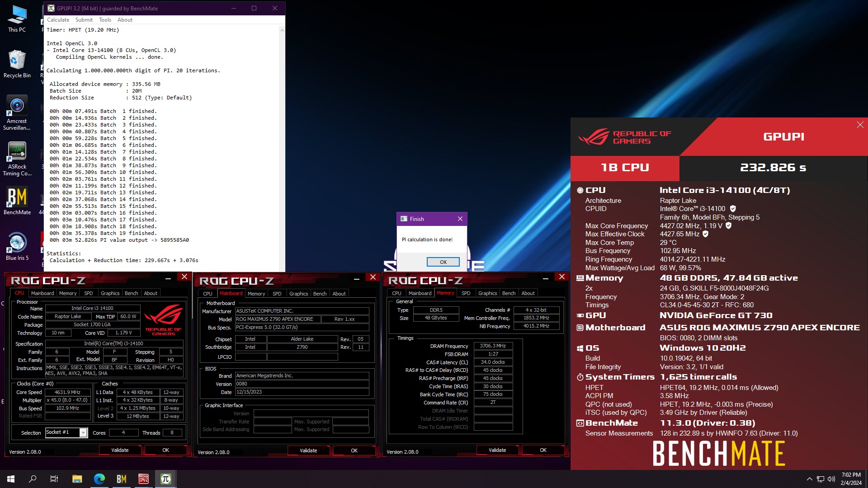
Task: Open Task View on taskbar
Action: [x=54, y=479]
